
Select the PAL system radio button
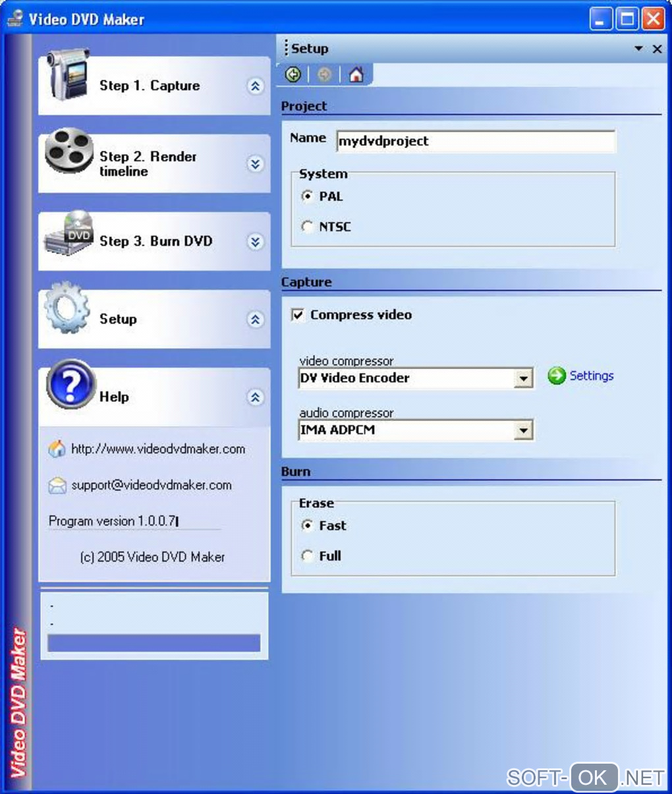[x=307, y=196]
